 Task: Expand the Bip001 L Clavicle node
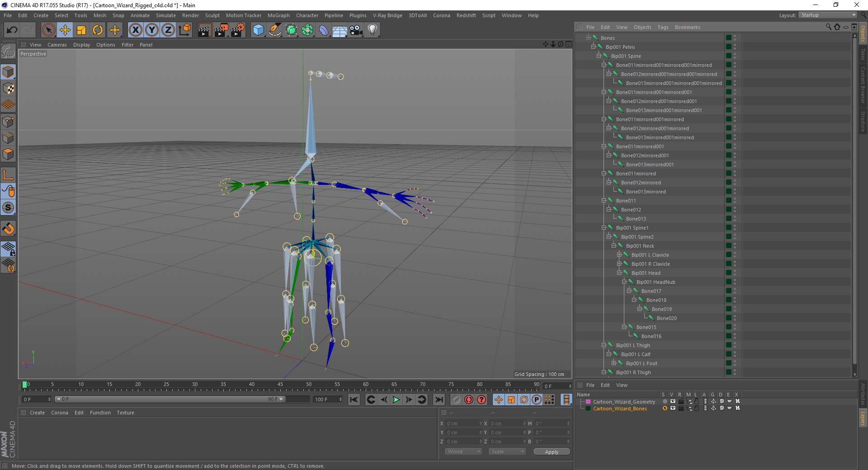coord(619,254)
